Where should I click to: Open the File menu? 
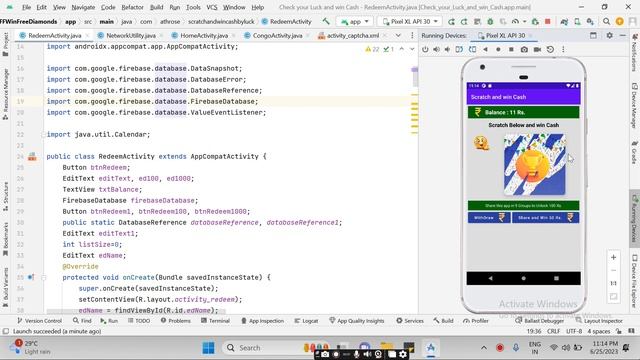pyautogui.click(x=27, y=7)
